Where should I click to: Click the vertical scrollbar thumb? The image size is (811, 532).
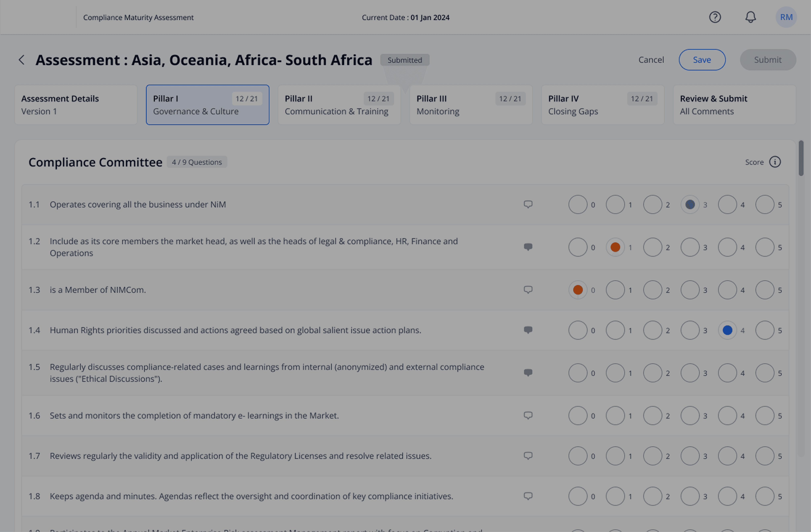click(801, 158)
